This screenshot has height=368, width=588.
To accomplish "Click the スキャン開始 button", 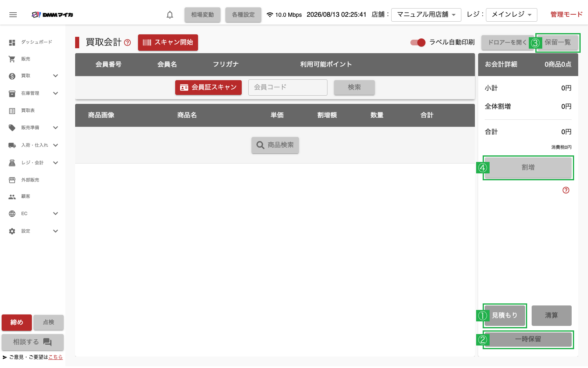I will click(x=168, y=43).
